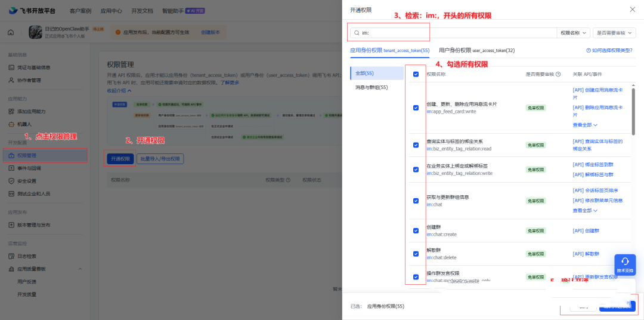Open the [API] 创建应用消息流卡片 link
Image resolution: width=644 pixels, height=320 pixels.
[597, 94]
